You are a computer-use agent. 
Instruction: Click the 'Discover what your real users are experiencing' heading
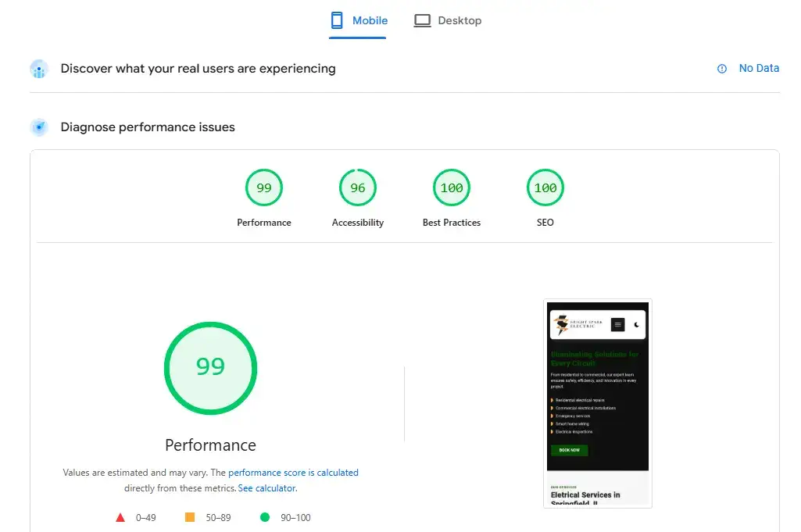pos(198,69)
